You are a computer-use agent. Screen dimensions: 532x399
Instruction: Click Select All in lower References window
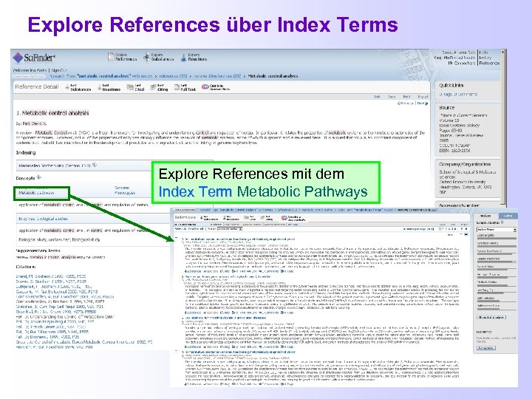pos(180,229)
